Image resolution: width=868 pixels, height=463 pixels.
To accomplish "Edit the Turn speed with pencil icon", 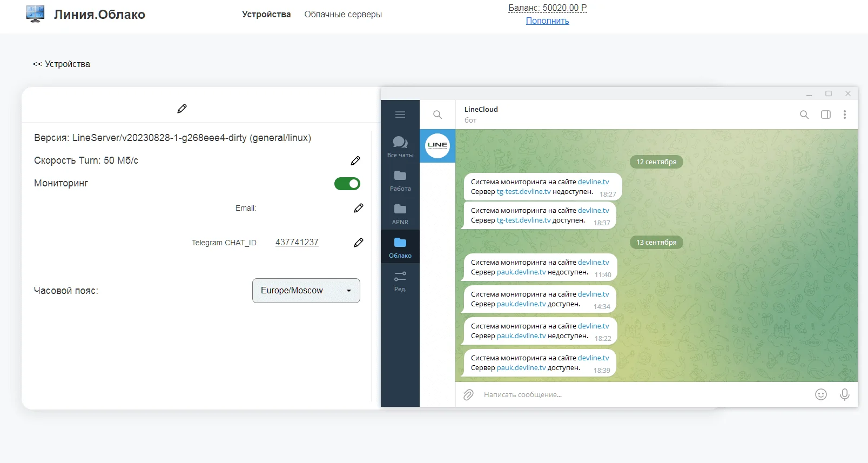I will click(355, 161).
